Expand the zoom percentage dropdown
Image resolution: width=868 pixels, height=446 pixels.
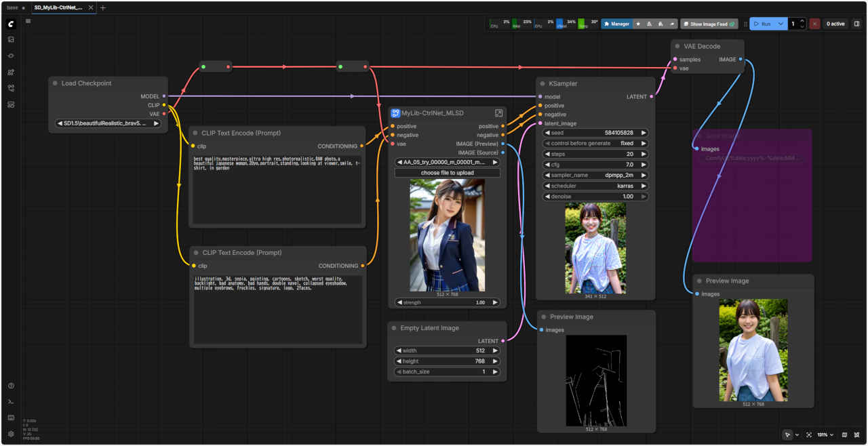pos(825,434)
